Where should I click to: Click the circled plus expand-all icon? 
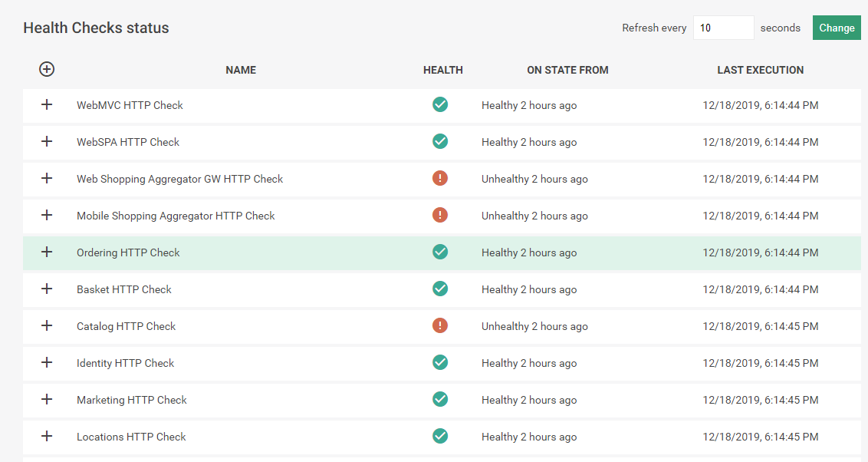coord(47,69)
